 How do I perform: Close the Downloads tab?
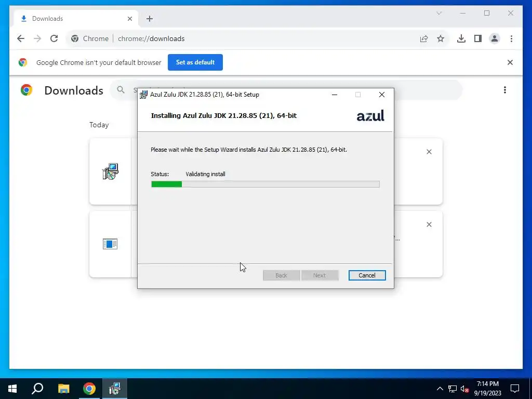[129, 19]
